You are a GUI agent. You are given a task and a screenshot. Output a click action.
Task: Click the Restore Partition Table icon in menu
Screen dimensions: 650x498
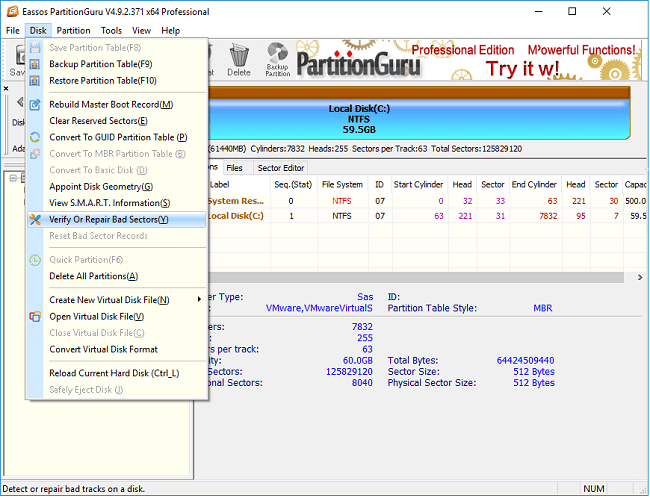tap(35, 81)
